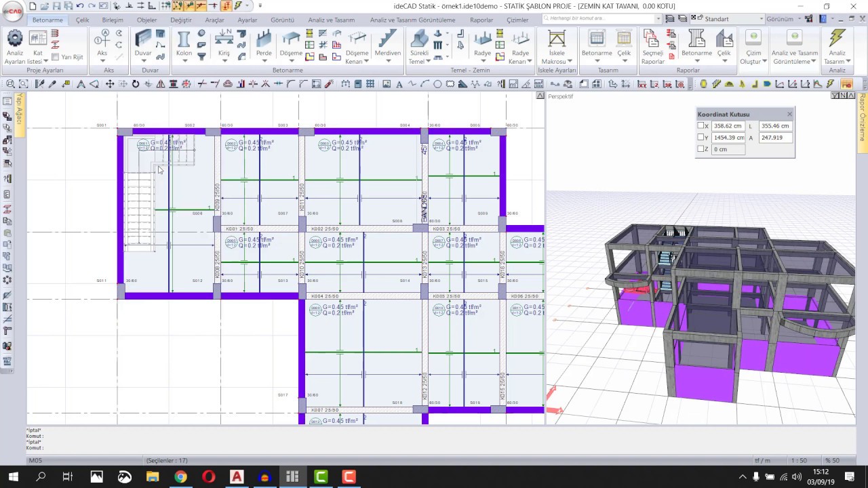
Task: Click the Perspektif view label
Action: pyautogui.click(x=561, y=96)
